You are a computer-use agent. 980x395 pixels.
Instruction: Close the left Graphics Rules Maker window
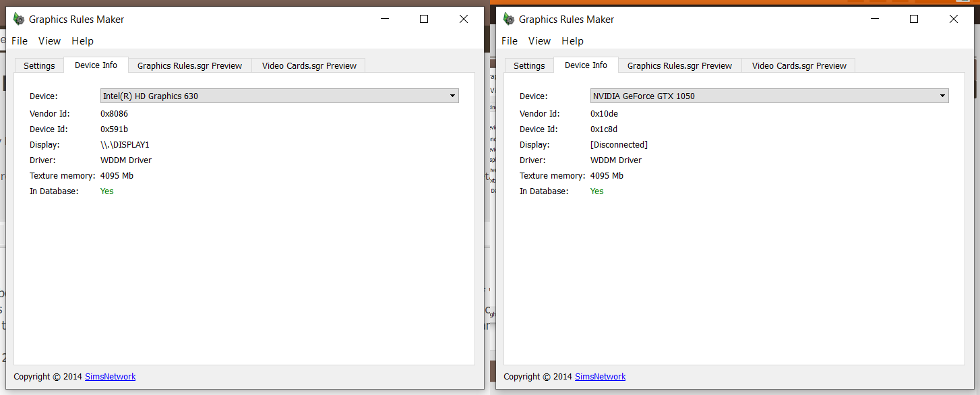pyautogui.click(x=464, y=19)
